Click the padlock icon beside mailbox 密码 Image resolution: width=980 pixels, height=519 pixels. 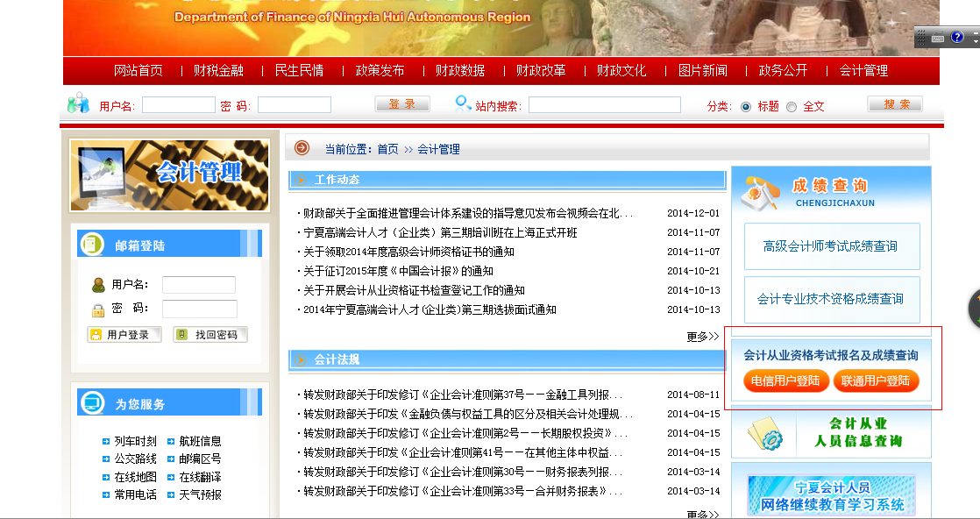click(98, 309)
